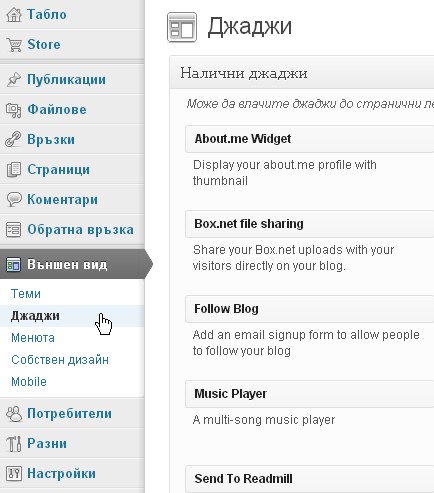Click the Връзки chain link icon
The width and height of the screenshot is (434, 493).
coord(13,140)
